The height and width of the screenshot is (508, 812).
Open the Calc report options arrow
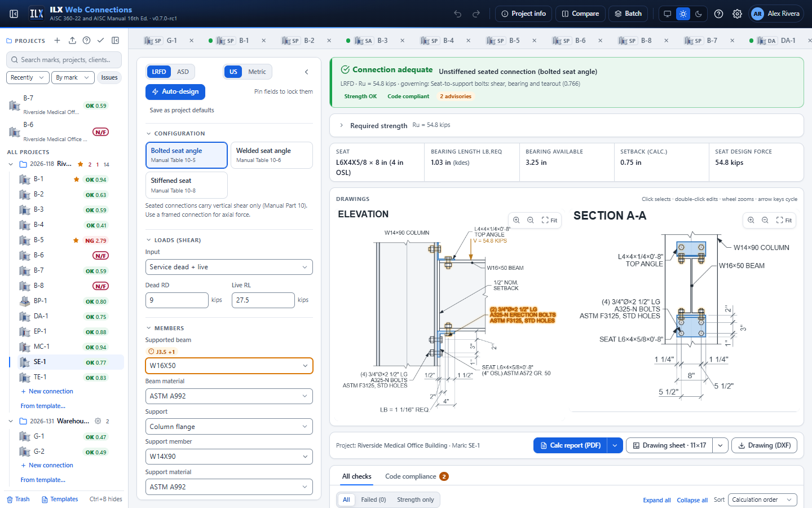[x=615, y=445]
